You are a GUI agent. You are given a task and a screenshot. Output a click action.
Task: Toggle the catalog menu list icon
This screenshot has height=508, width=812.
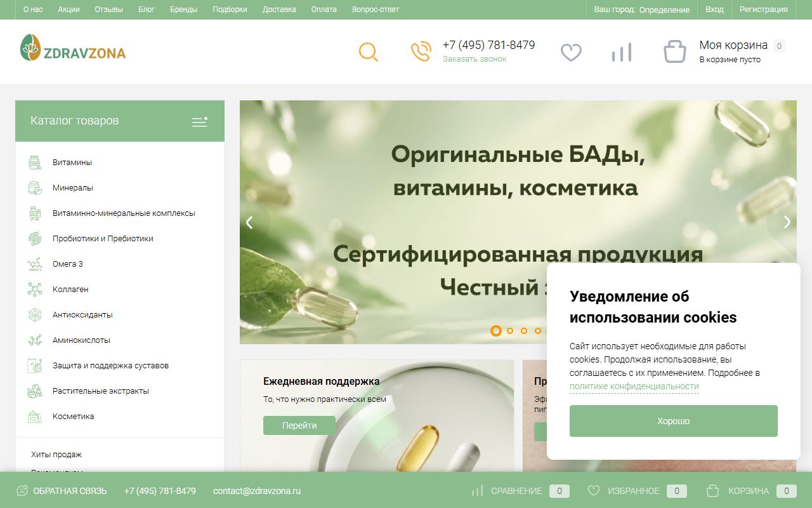tap(200, 121)
